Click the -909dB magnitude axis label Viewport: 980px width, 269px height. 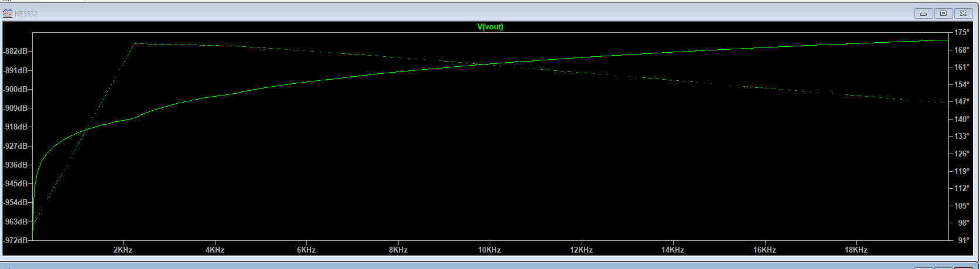pos(16,108)
